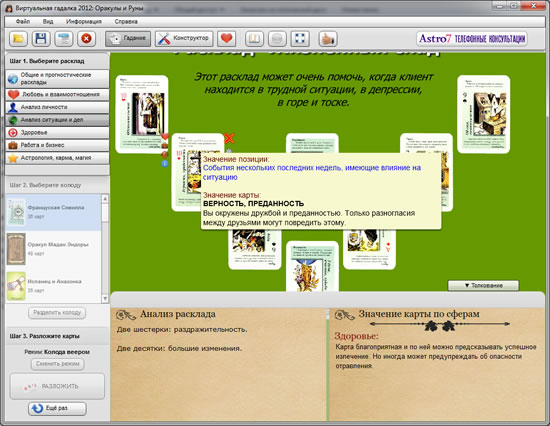The width and height of the screenshot is (550, 426).
Task: Click the thumbs-up toolbar icon
Action: point(328,38)
